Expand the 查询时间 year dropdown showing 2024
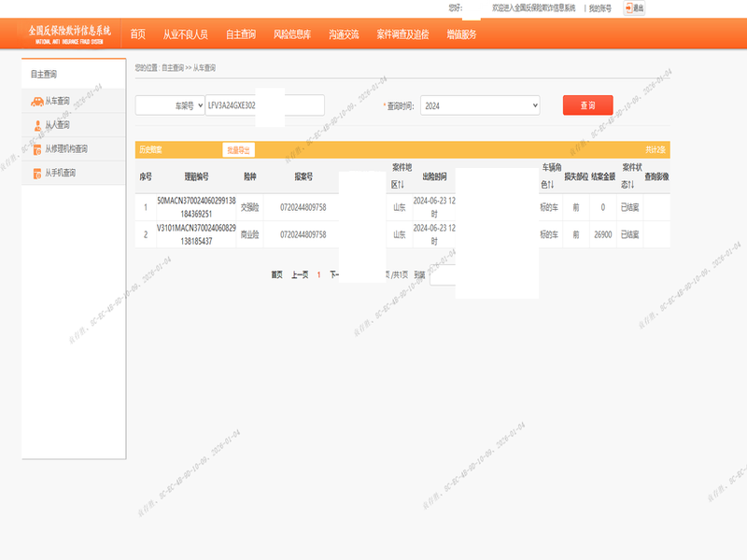 coord(480,106)
